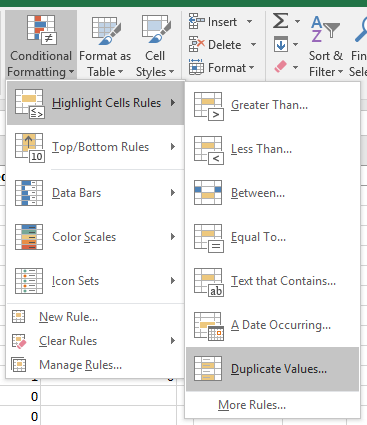367x425 pixels.
Task: Click the Sort & Filter icon
Action: pos(325,29)
